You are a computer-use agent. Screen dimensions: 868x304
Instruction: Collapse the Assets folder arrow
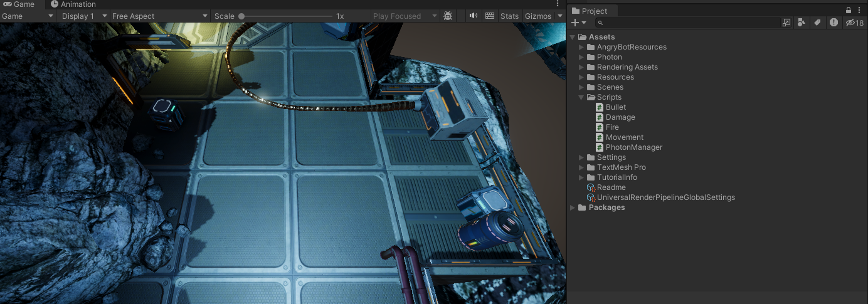pos(573,37)
